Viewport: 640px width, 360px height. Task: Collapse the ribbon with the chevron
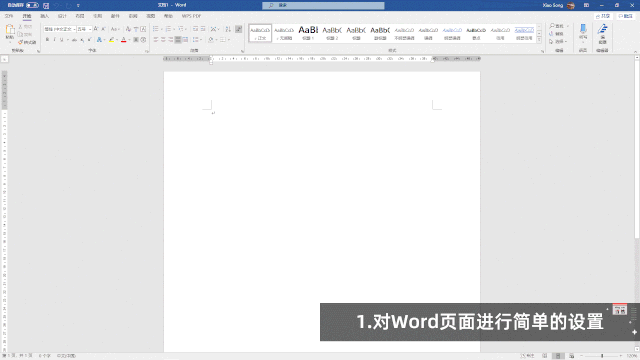[635, 51]
